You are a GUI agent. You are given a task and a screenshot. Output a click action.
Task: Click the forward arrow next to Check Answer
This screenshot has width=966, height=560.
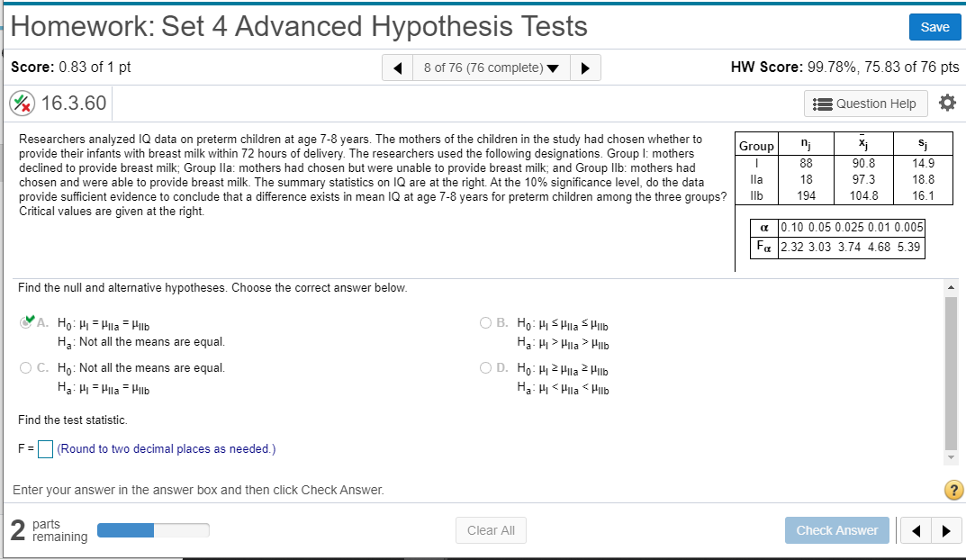coord(945,530)
